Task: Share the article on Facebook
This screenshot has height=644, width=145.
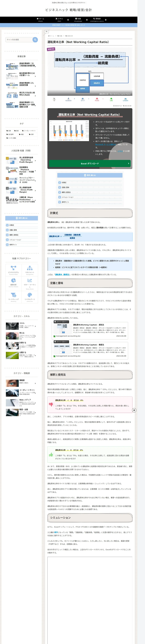Action: click(x=68, y=99)
